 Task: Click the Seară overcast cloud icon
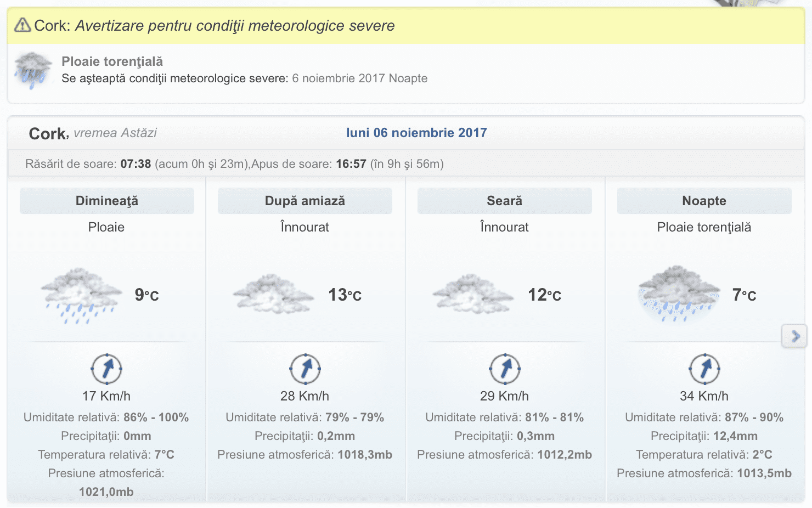click(x=472, y=294)
